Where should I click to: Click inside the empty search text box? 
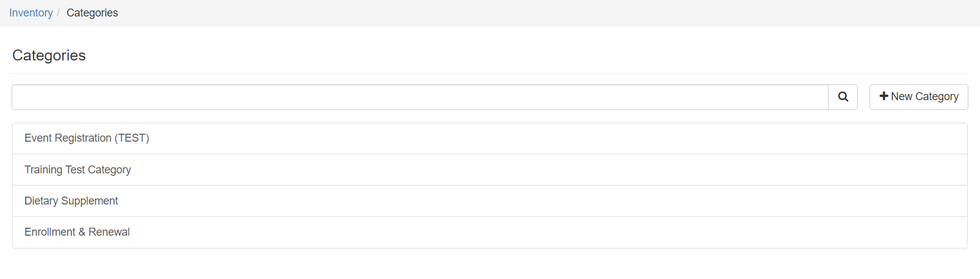tap(420, 97)
